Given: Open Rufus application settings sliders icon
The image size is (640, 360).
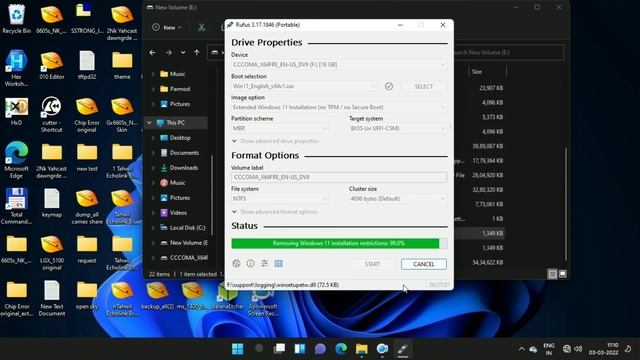Looking at the screenshot, I should 264,264.
